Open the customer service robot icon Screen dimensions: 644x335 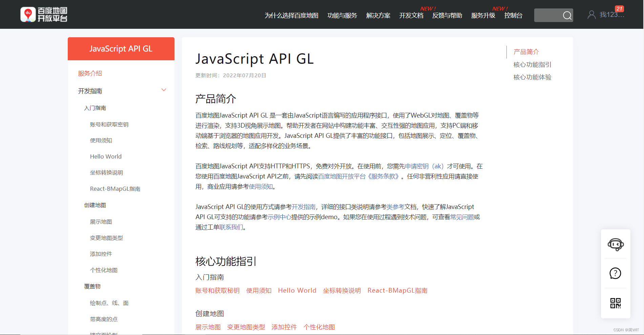tap(616, 244)
